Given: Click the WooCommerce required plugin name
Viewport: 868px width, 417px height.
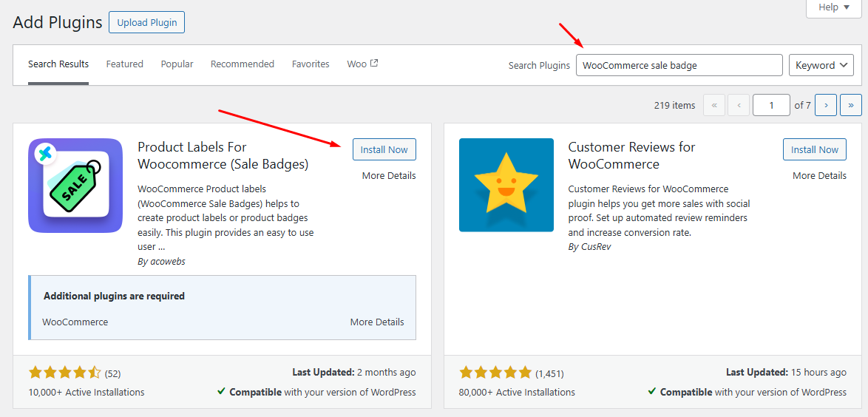Looking at the screenshot, I should (x=75, y=322).
